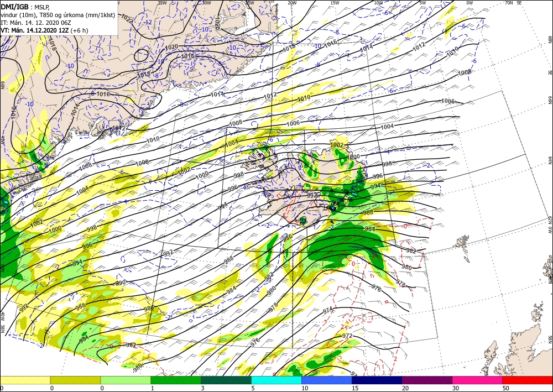The image size is (553, 392).
Task: Pick the dark green 3–5 mm swatch
Action: [x=226, y=380]
